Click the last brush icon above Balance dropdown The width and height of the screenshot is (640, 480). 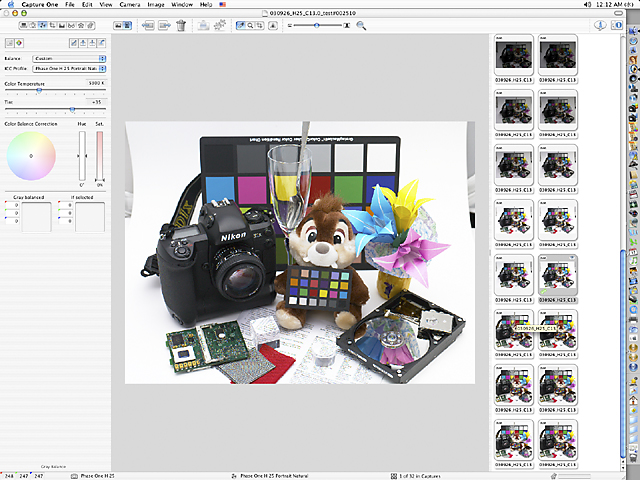coord(101,43)
